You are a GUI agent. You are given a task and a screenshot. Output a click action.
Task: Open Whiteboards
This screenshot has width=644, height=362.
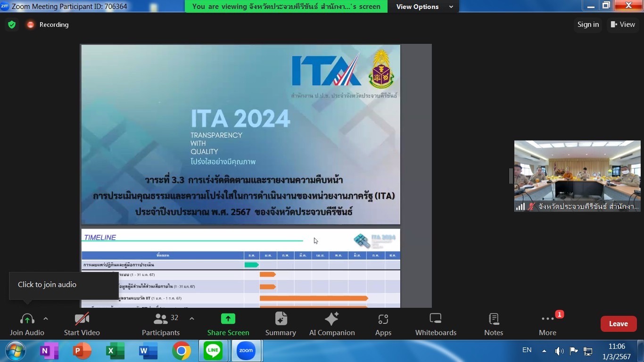coord(436,324)
